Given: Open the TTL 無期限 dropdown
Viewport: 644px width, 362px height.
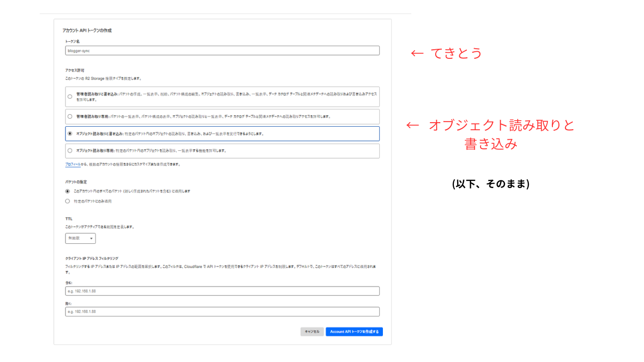Looking at the screenshot, I should point(79,238).
